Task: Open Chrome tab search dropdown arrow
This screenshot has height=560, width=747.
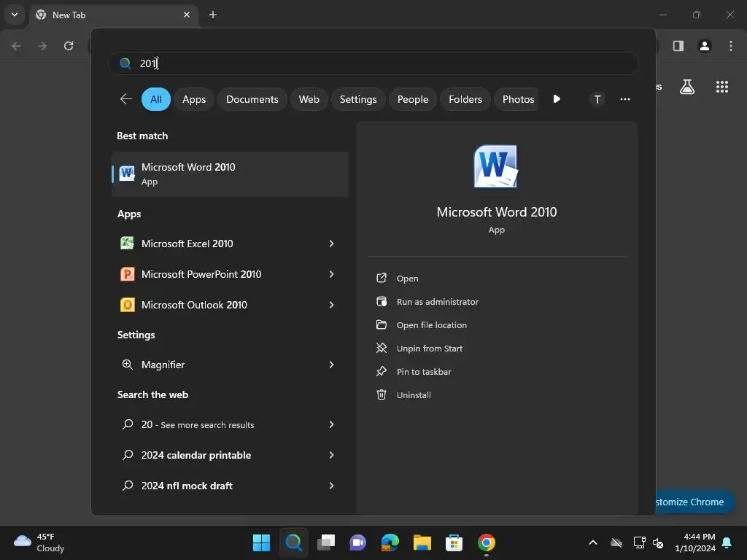Action: [15, 15]
